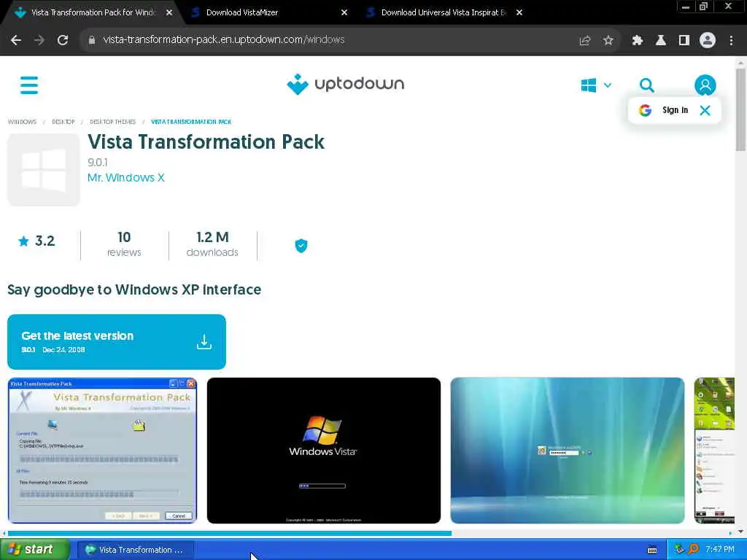
Task: Click Vista Transformation taskbar button
Action: click(135, 550)
